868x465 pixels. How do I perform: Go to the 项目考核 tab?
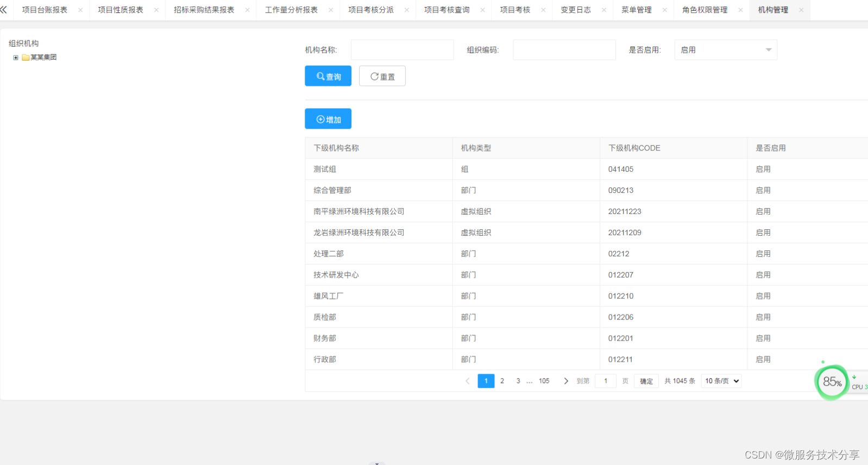[x=515, y=10]
